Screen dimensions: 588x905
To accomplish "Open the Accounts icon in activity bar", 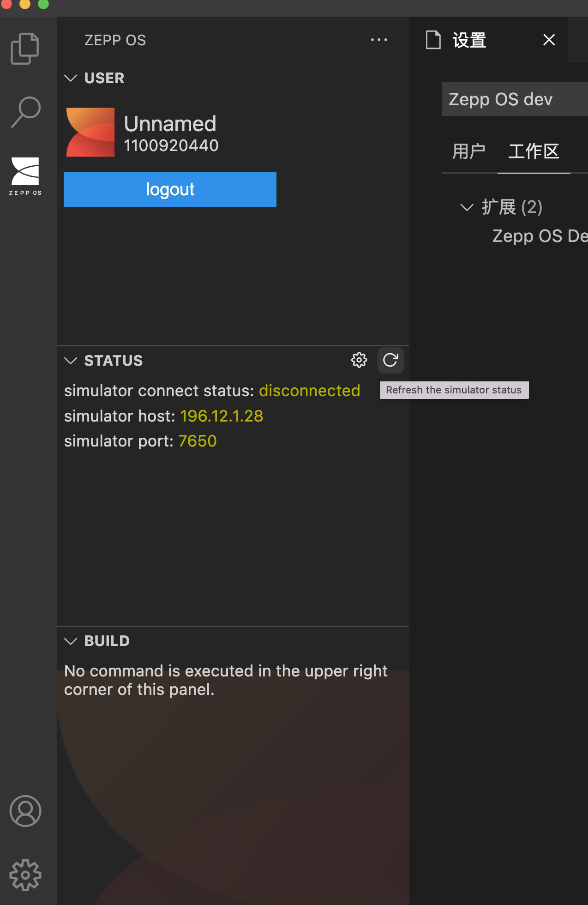I will [25, 811].
